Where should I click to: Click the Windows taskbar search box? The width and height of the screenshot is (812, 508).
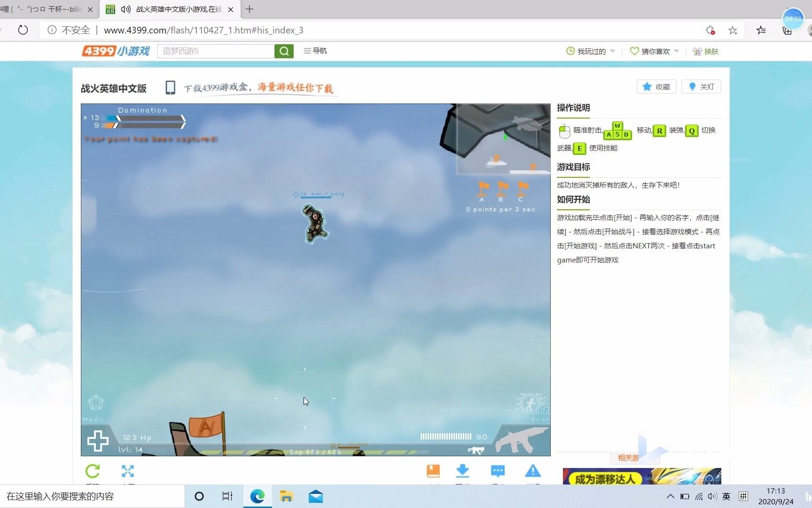tap(92, 496)
